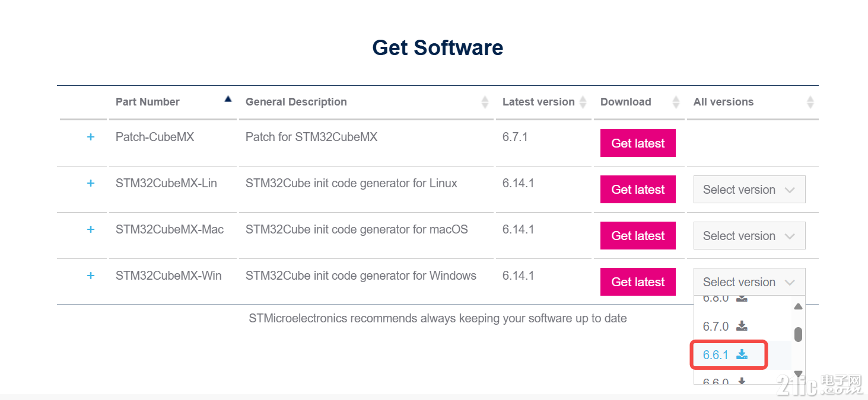Select the STM32CubeMX-Lin part number cell
The width and height of the screenshot is (868, 400).
pyautogui.click(x=166, y=183)
